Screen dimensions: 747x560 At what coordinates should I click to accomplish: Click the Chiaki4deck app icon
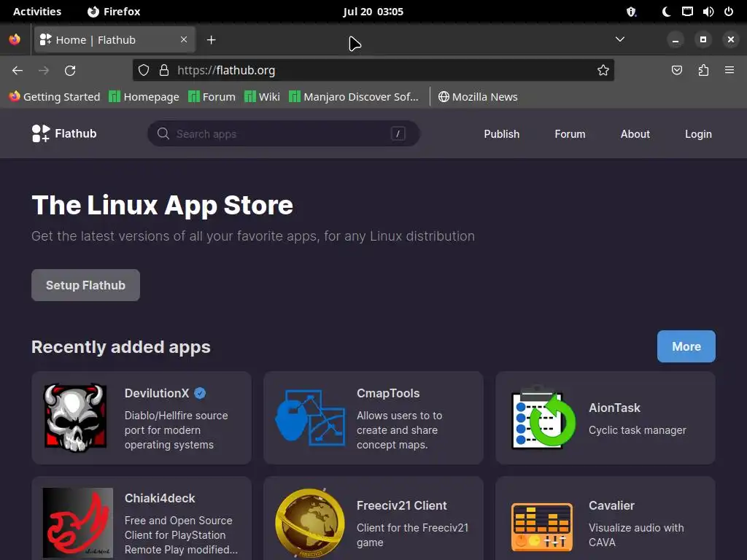[77, 523]
